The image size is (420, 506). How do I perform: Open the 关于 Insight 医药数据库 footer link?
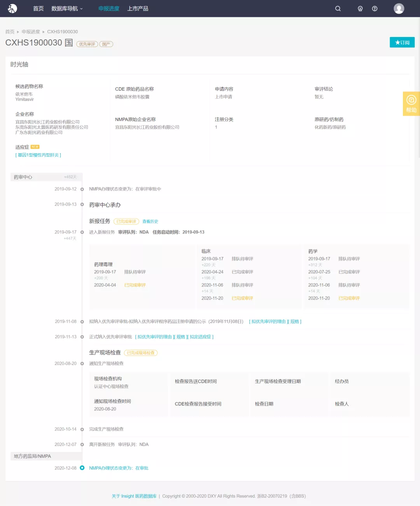click(x=134, y=496)
